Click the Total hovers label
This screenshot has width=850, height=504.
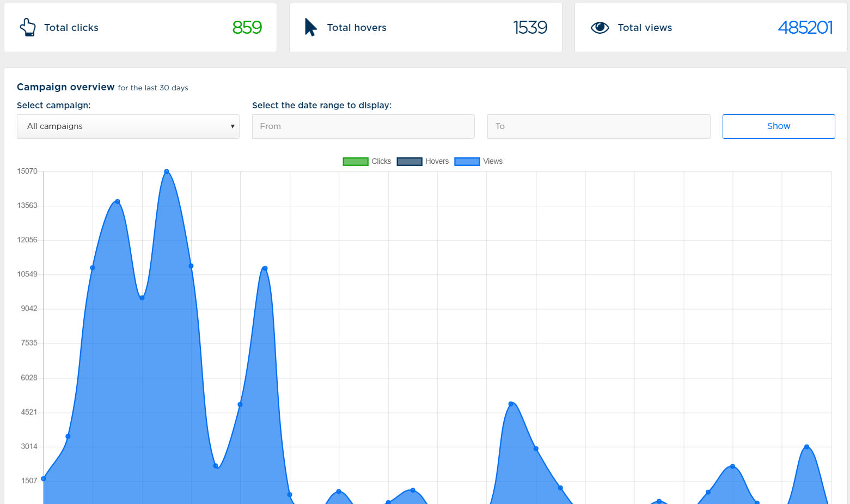(x=357, y=28)
